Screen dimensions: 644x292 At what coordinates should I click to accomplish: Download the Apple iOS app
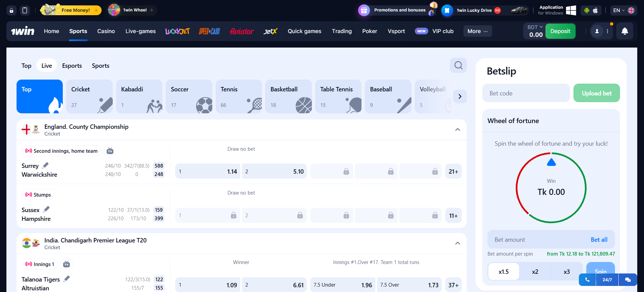click(x=595, y=10)
